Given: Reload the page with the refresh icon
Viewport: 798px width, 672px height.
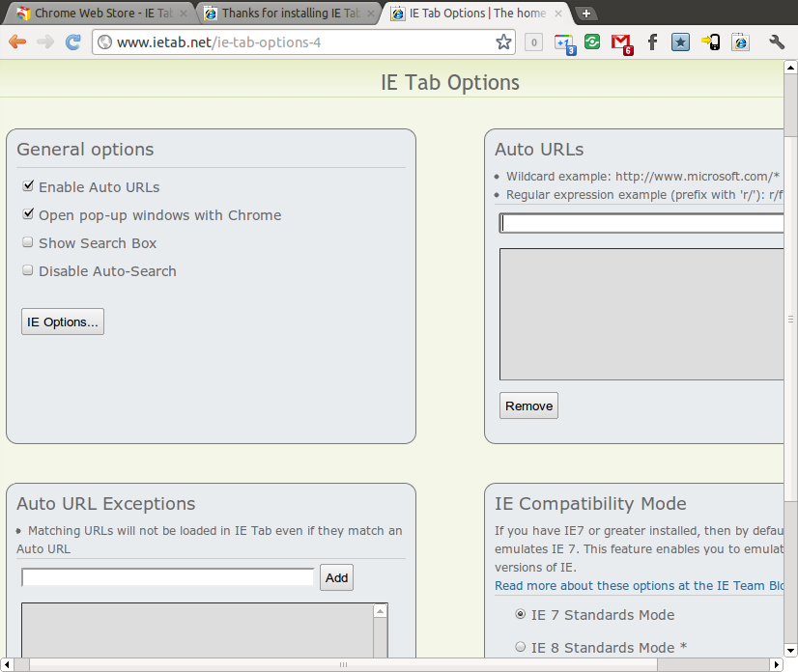Looking at the screenshot, I should pos(73,42).
